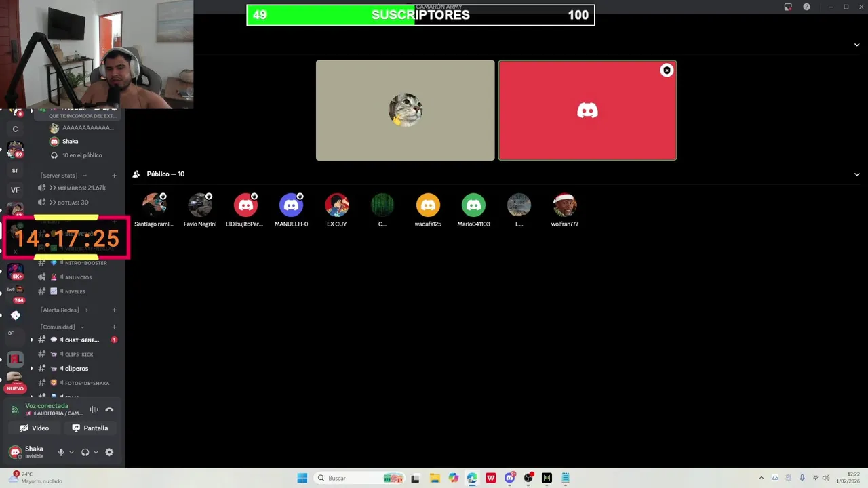This screenshot has height=488, width=868.
Task: Collapse the Server Stats category
Action: pyautogui.click(x=63, y=176)
